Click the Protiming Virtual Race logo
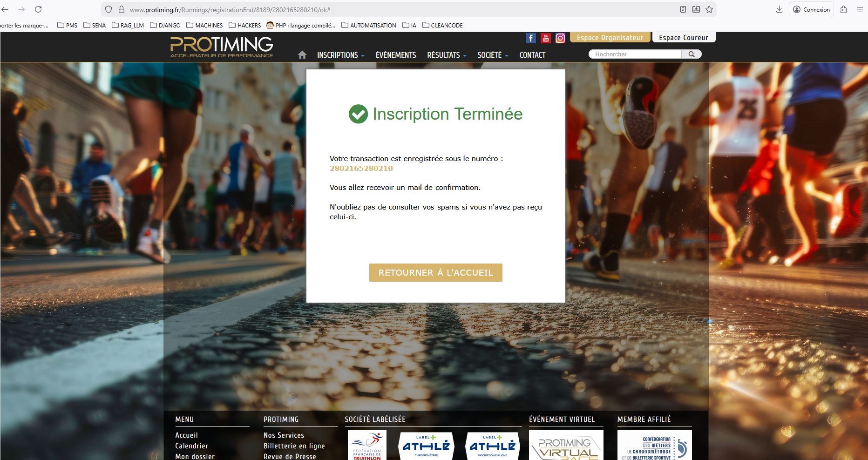Screen dimensions: 868x460 566,446
